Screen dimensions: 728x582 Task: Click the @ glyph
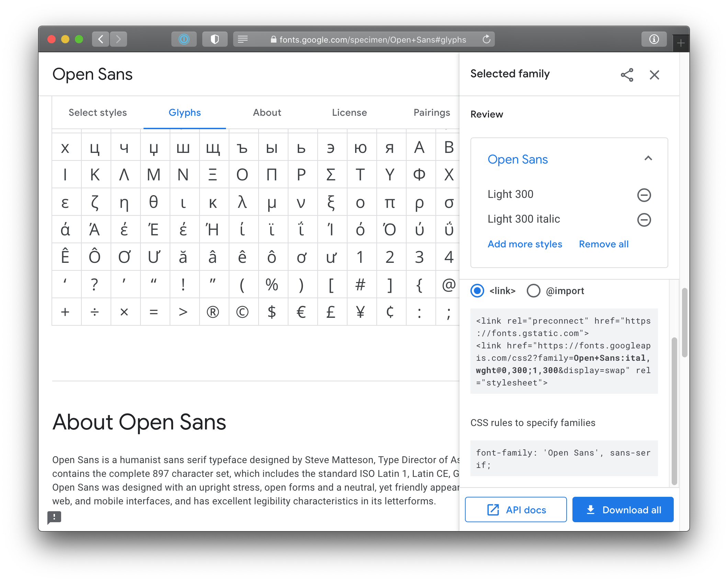coord(449,284)
